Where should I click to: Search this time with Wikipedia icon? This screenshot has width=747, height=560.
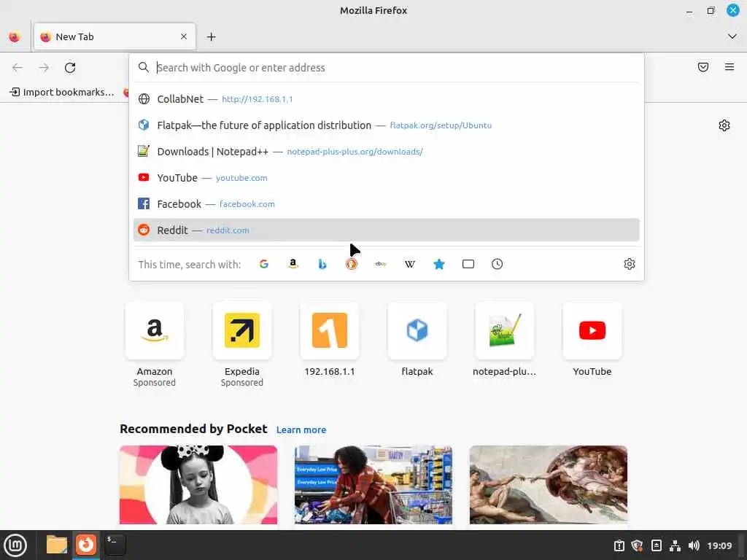(410, 264)
